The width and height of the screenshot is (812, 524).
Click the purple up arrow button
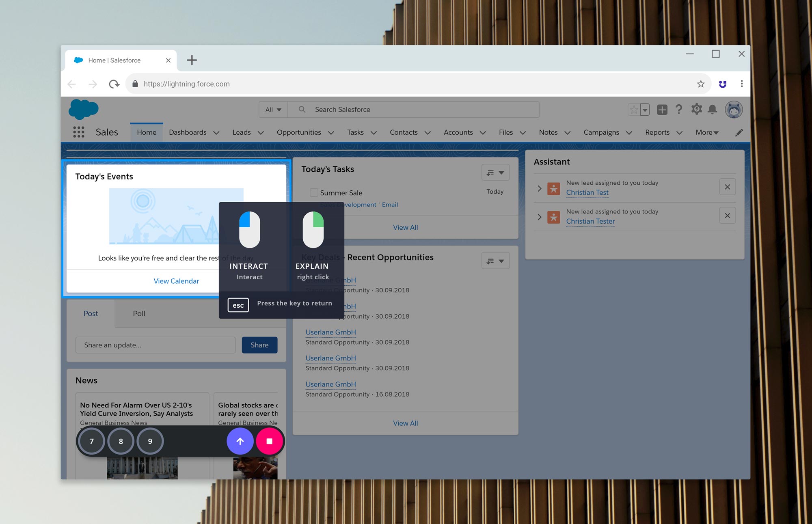point(240,441)
